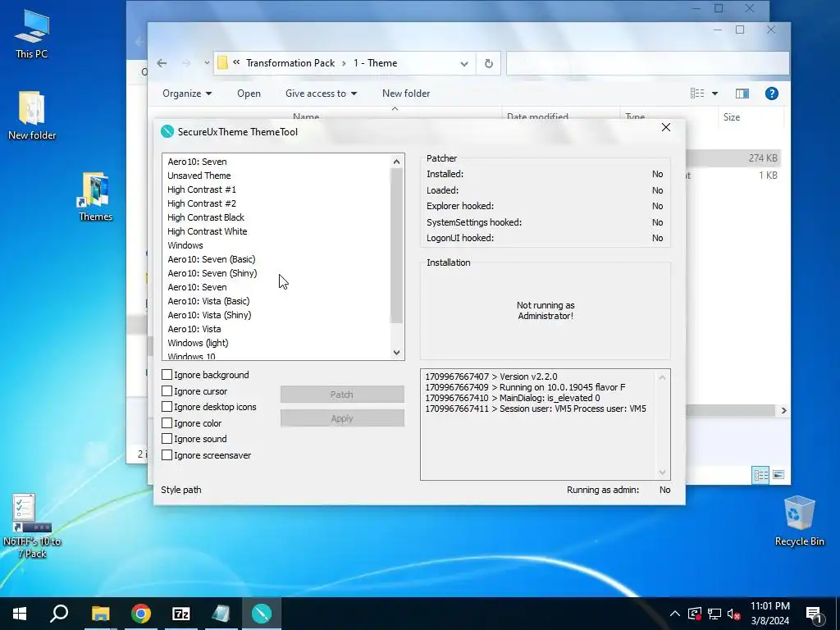The image size is (840, 630).
Task: Switch Explorer to details view icon
Action: [x=760, y=475]
